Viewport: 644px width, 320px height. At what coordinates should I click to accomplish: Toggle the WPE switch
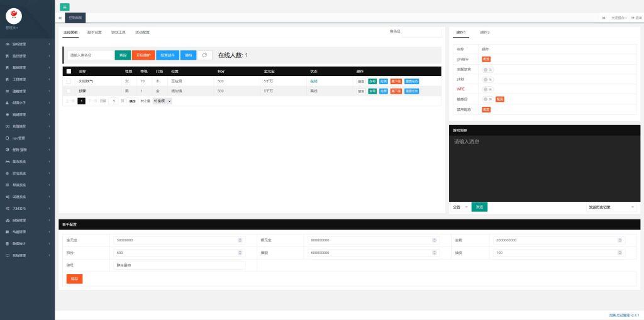487,89
